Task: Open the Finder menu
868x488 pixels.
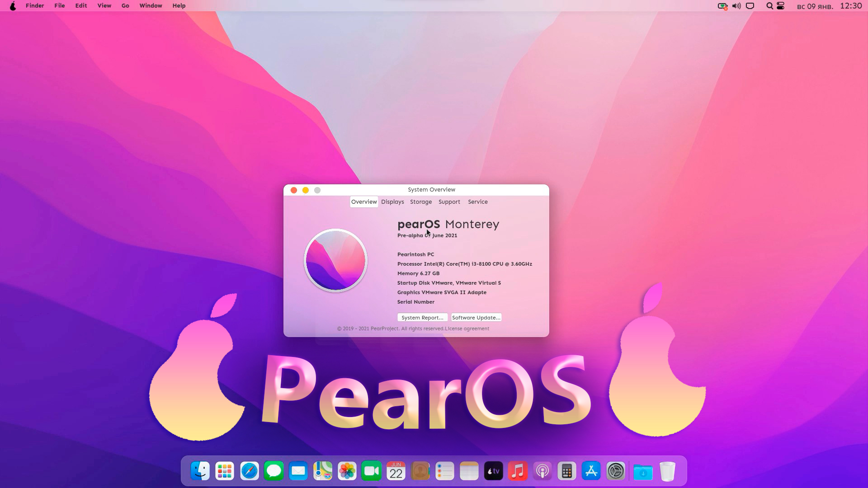Action: [x=35, y=6]
